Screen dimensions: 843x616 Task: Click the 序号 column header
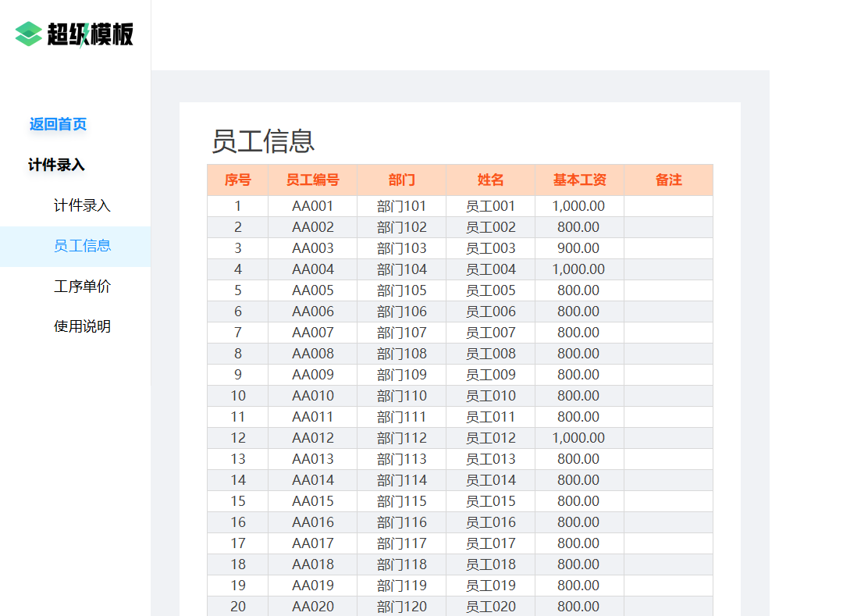click(x=237, y=180)
